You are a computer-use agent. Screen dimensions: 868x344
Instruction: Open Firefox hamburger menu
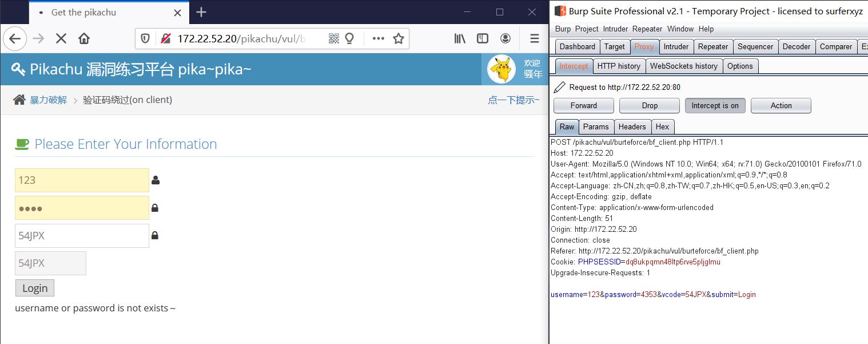[x=534, y=39]
